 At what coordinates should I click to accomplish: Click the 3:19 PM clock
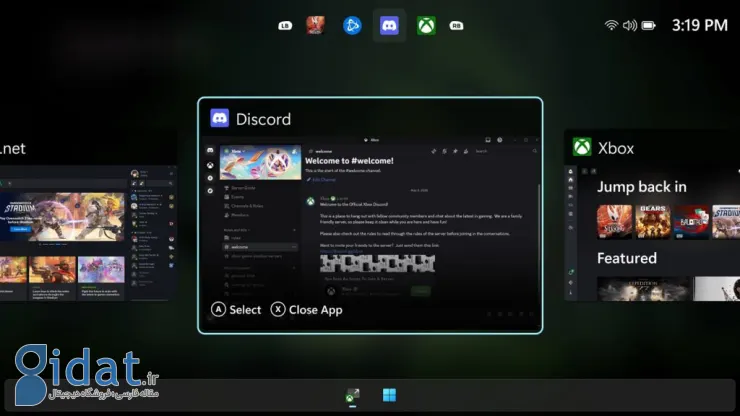coord(700,25)
